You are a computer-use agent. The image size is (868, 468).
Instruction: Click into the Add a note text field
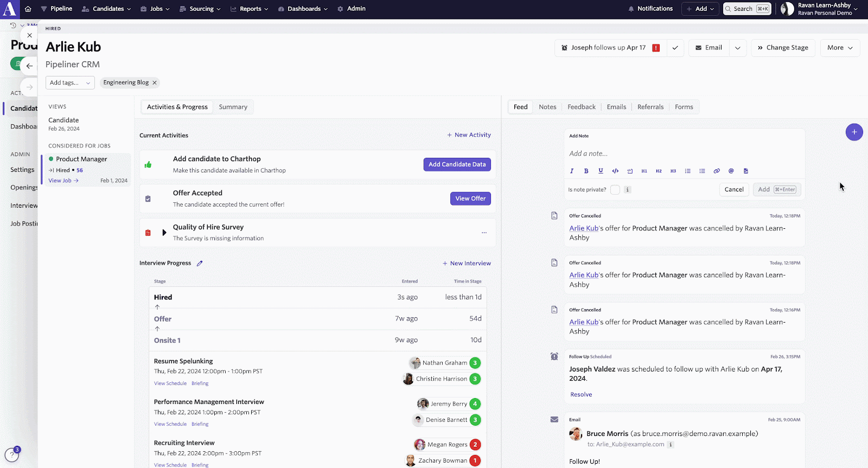[684, 153]
